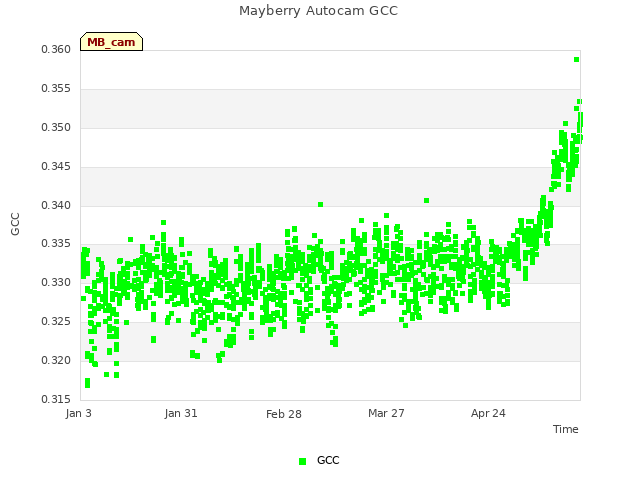Click the 0.325 y-axis value
640x480 pixels.
click(x=56, y=322)
